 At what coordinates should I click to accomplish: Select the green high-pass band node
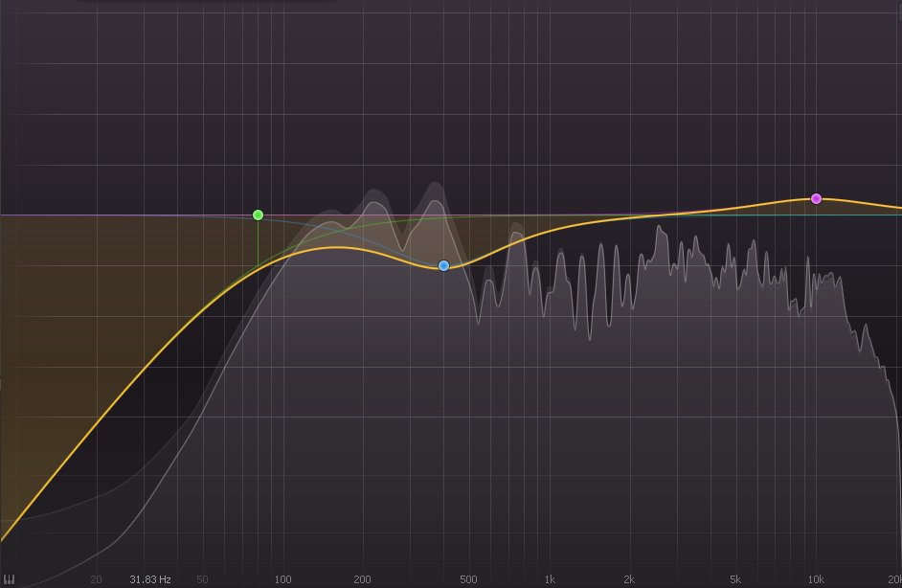coord(258,215)
